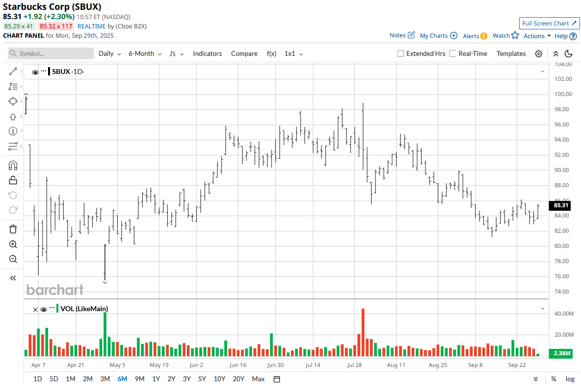Click the Symbol search field

[51, 53]
